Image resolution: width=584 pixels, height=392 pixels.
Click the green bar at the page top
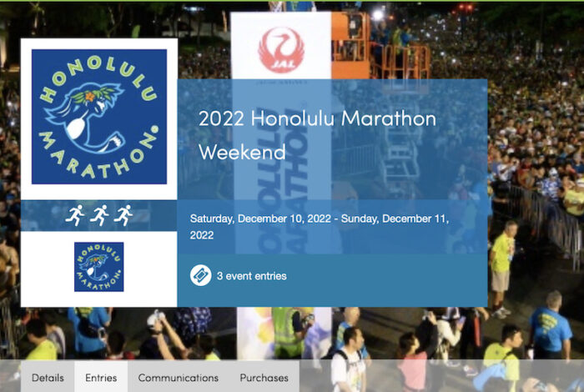coord(292,1)
